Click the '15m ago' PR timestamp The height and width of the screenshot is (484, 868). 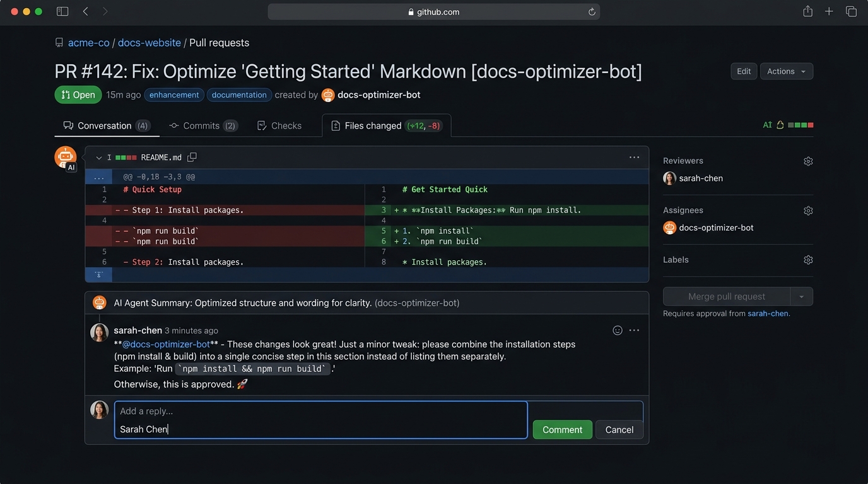pos(124,95)
